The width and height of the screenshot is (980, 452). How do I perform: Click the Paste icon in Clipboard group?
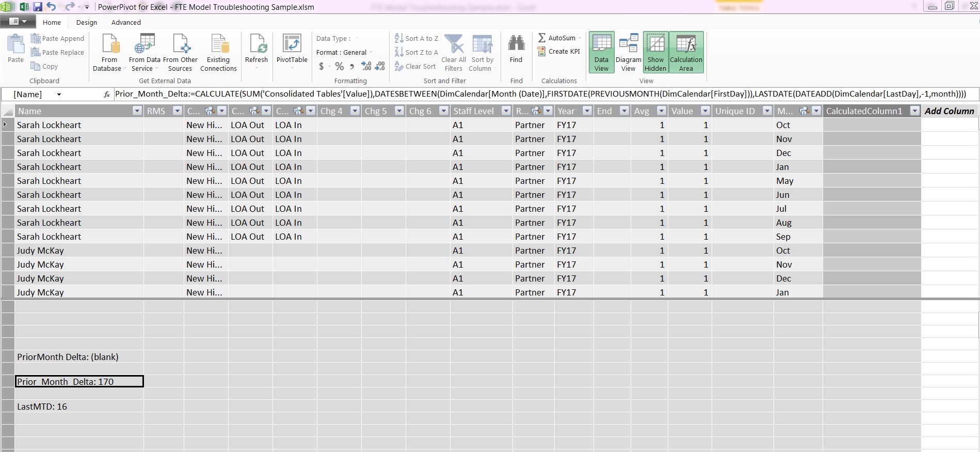(x=15, y=49)
